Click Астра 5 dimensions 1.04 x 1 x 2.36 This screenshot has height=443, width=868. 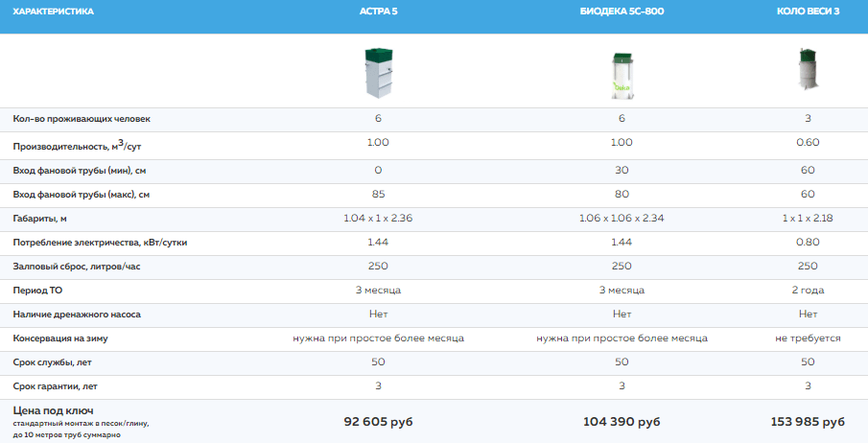[378, 219]
